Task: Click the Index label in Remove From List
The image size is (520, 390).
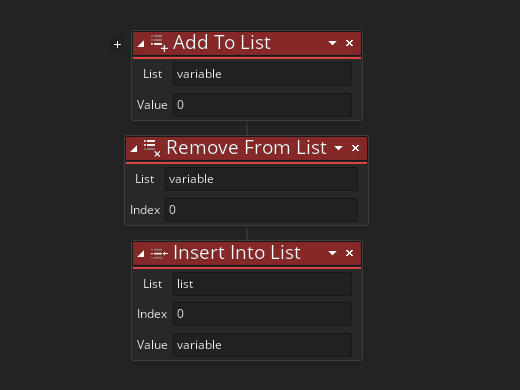Action: click(145, 210)
